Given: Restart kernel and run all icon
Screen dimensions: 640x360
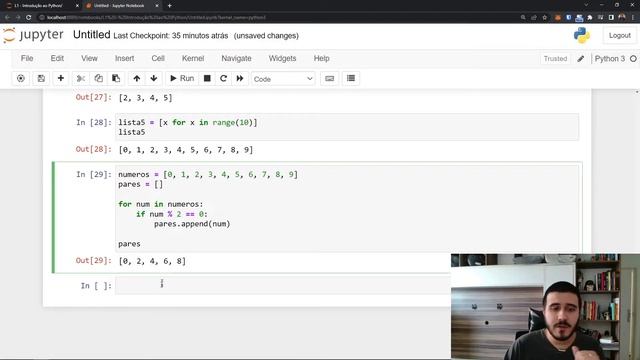Looking at the screenshot, I should tap(240, 78).
